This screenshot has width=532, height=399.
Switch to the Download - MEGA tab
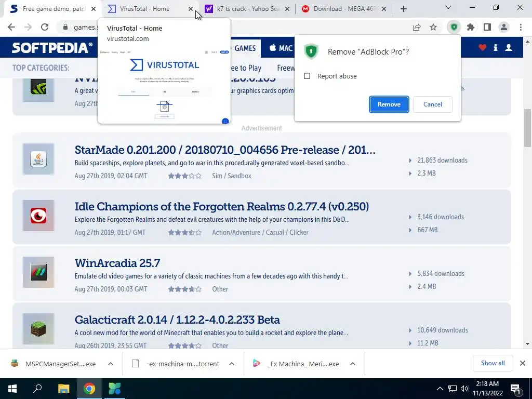(343, 9)
